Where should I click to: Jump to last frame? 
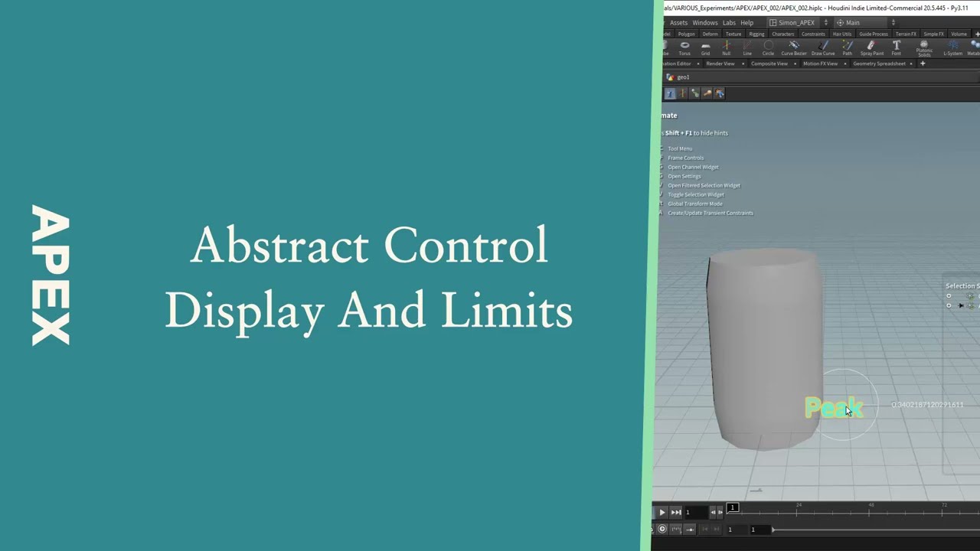click(x=676, y=513)
